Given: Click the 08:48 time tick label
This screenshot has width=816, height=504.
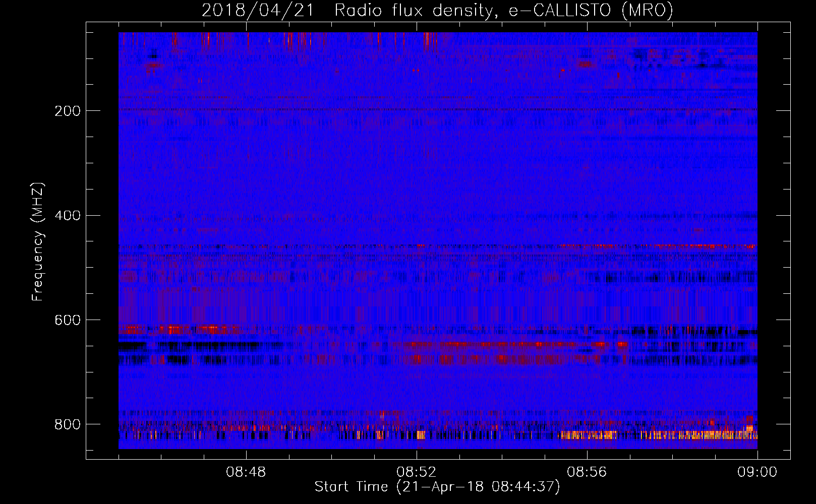Looking at the screenshot, I should (246, 472).
